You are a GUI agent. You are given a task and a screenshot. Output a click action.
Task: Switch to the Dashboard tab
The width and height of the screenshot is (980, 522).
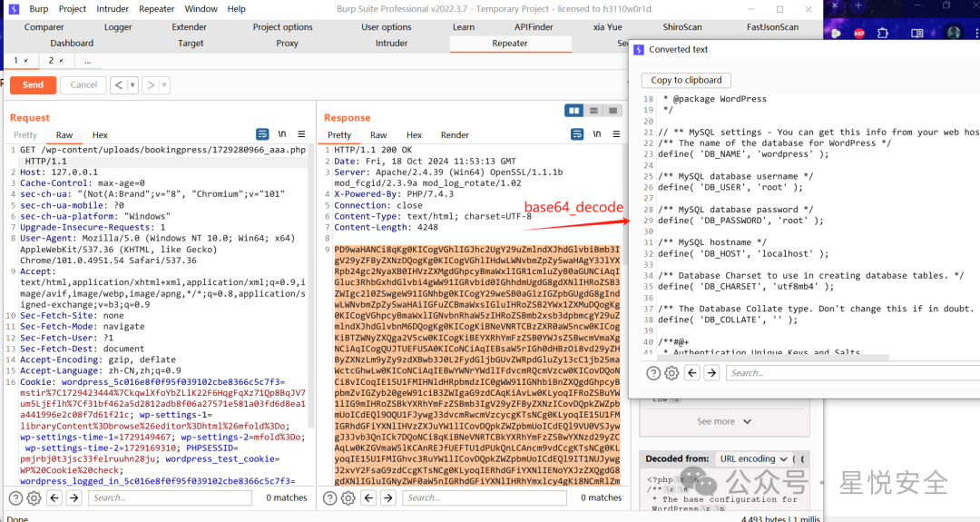coord(72,44)
